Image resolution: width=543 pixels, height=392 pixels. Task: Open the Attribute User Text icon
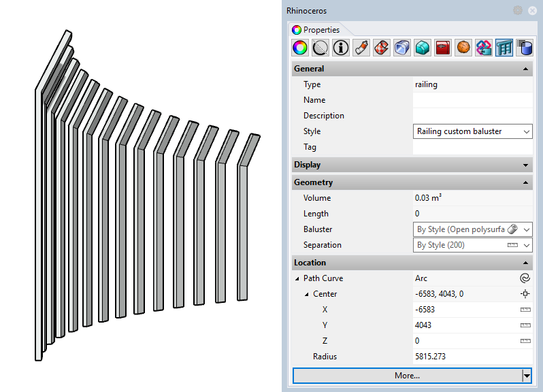coord(484,48)
